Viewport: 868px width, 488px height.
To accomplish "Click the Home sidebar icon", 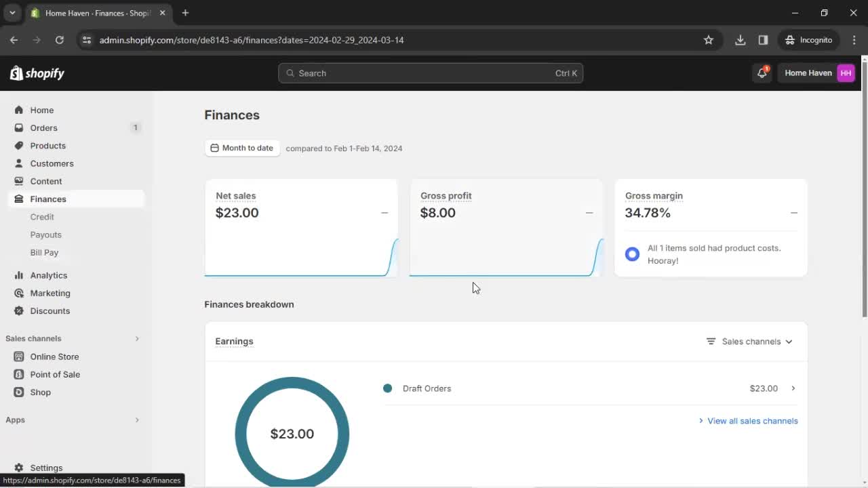I will coord(18,110).
